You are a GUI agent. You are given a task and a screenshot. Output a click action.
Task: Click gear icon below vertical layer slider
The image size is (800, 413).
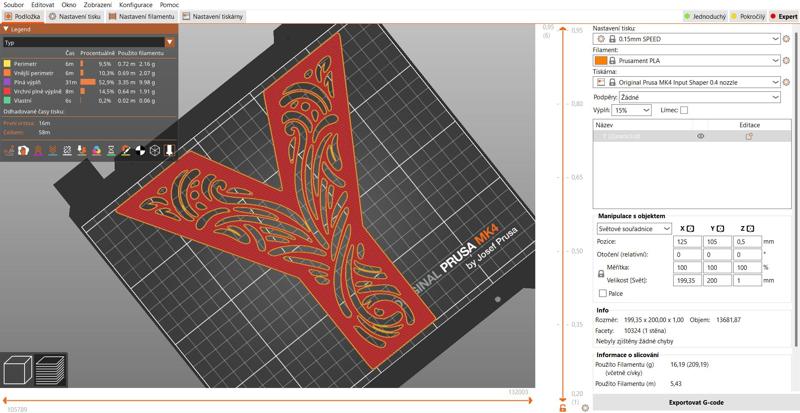point(585,408)
